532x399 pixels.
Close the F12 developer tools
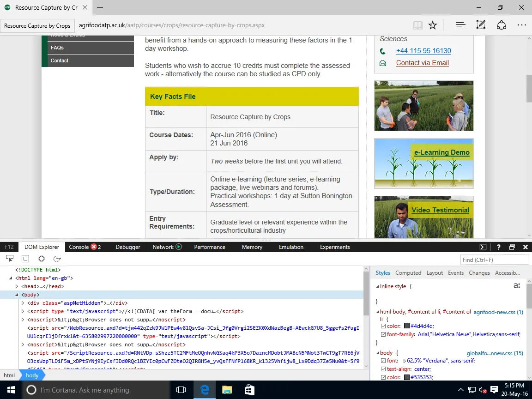[526, 247]
